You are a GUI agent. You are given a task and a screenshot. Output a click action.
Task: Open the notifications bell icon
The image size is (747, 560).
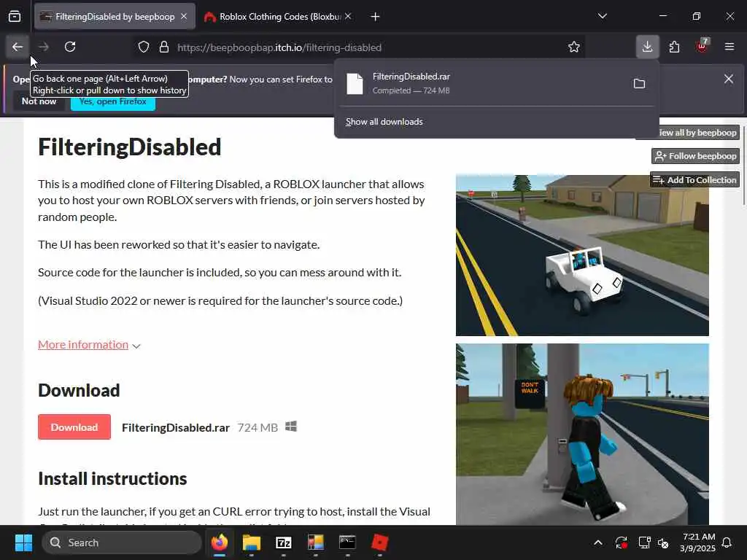tap(727, 542)
